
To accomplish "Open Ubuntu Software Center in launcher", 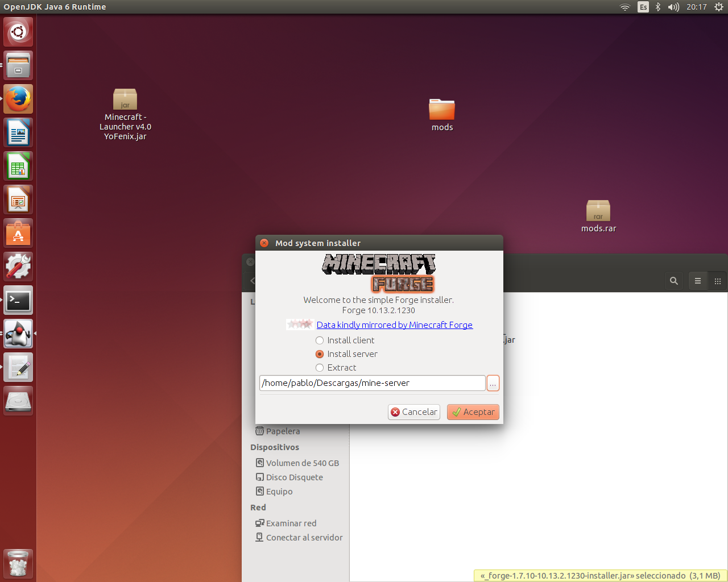I will [18, 233].
